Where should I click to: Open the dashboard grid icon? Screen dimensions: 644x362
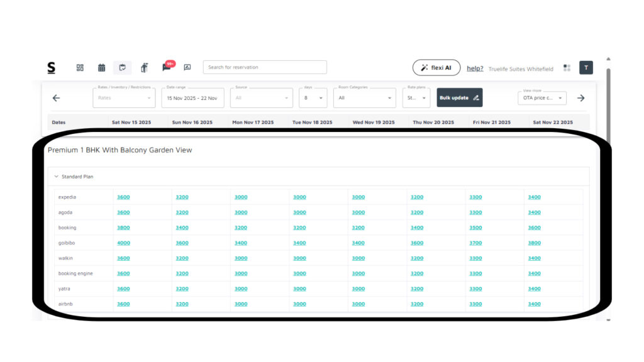(80, 68)
